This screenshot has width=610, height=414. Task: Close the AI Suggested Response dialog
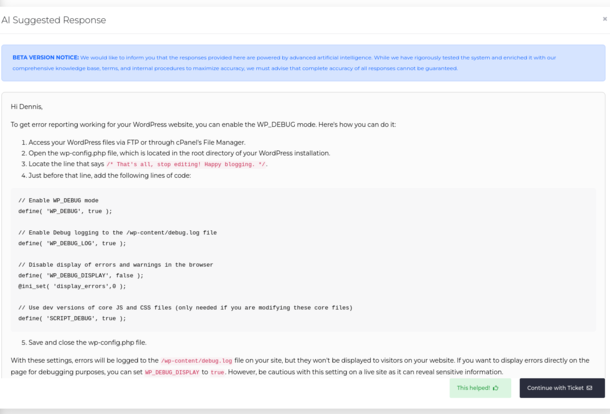point(604,19)
